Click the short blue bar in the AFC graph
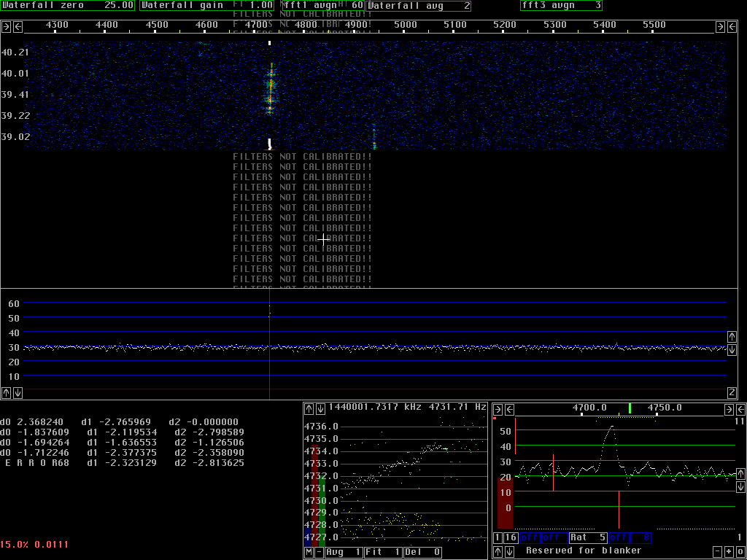The height and width of the screenshot is (560, 747). (307, 537)
